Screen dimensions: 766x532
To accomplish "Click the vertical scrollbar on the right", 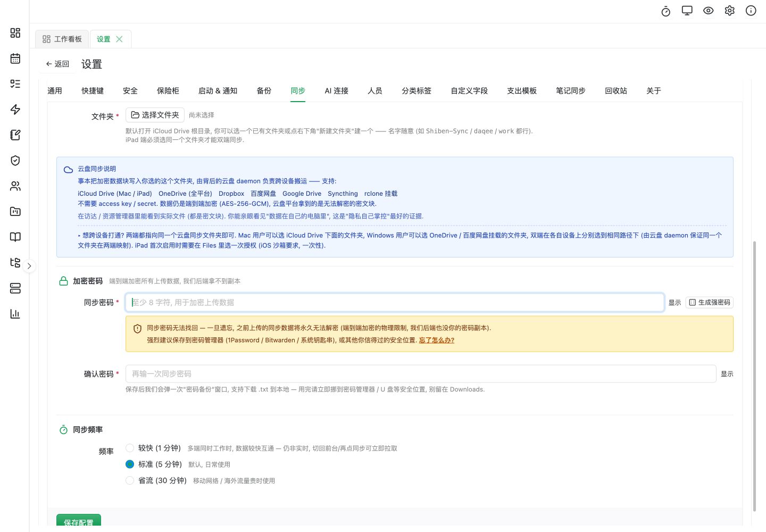I will pos(754,376).
